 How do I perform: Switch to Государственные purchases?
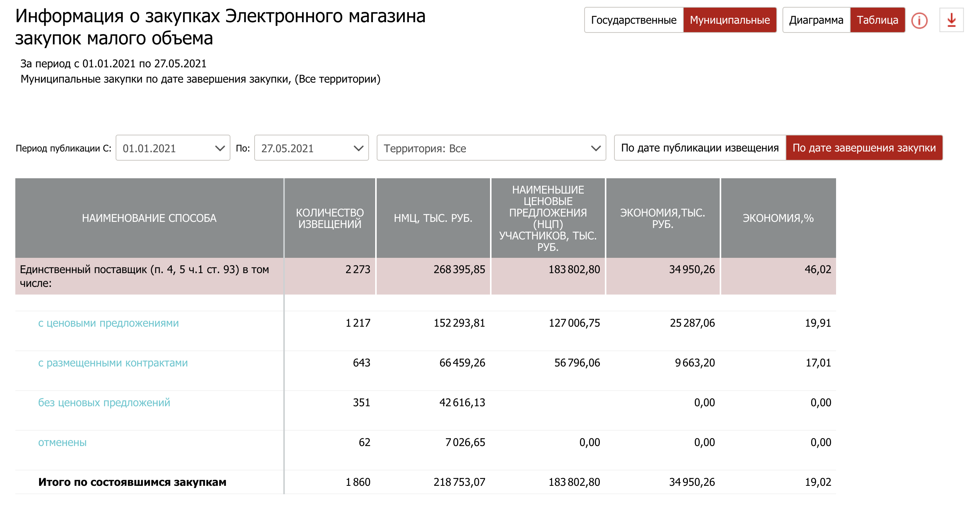pos(634,20)
